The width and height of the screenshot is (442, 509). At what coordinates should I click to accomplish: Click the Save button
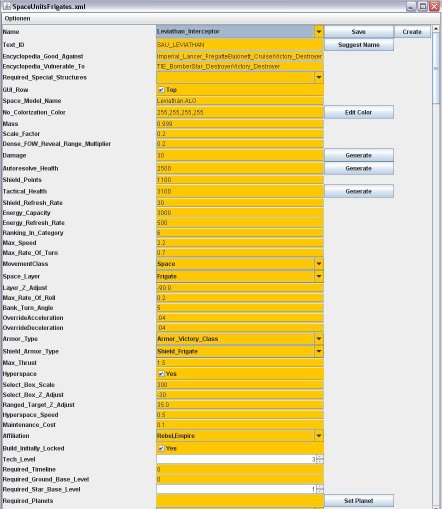pyautogui.click(x=359, y=32)
